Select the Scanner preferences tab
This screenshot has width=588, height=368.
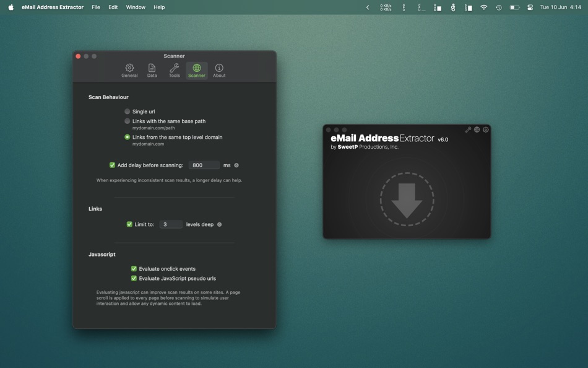tap(196, 71)
